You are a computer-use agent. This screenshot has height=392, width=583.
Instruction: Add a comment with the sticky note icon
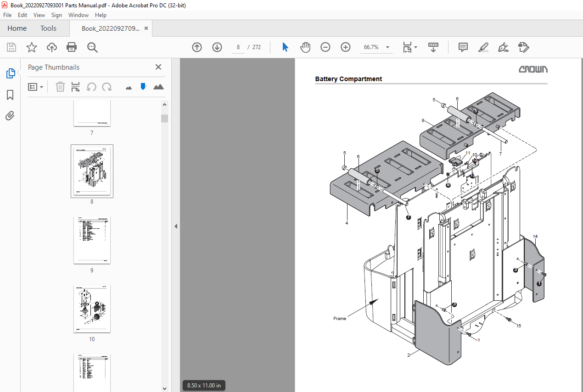(x=463, y=47)
